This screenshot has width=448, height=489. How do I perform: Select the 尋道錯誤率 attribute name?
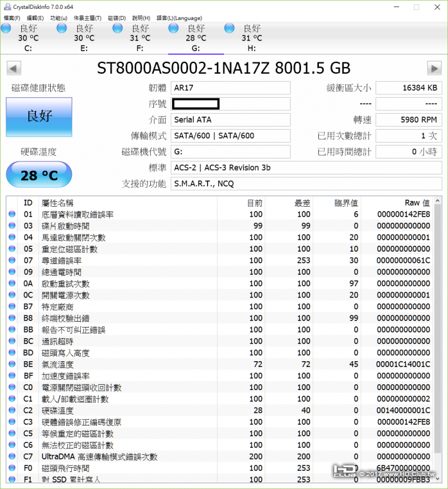[x=62, y=260]
